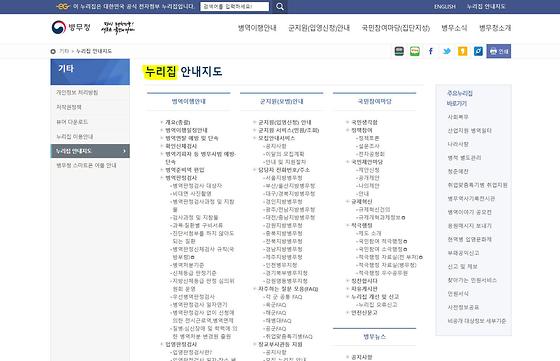
Task: Open 청춘예찬 in the quick links panel
Action: click(x=458, y=171)
